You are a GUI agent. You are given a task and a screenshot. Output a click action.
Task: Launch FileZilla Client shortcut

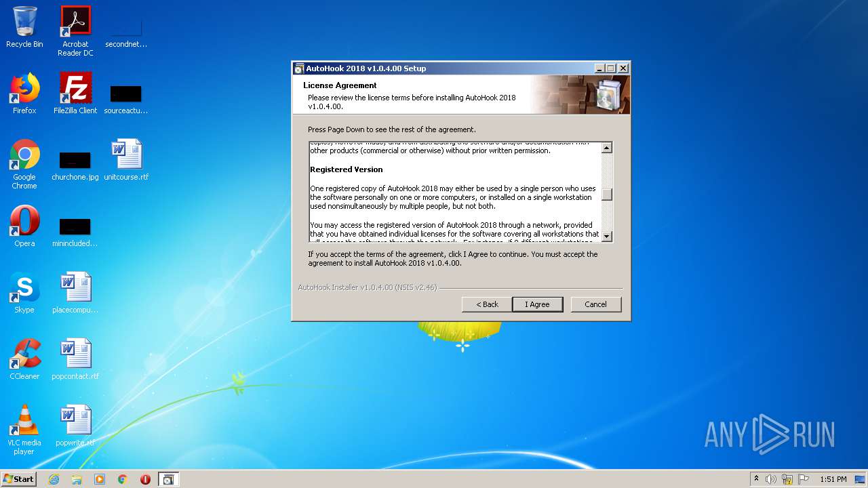tap(75, 94)
